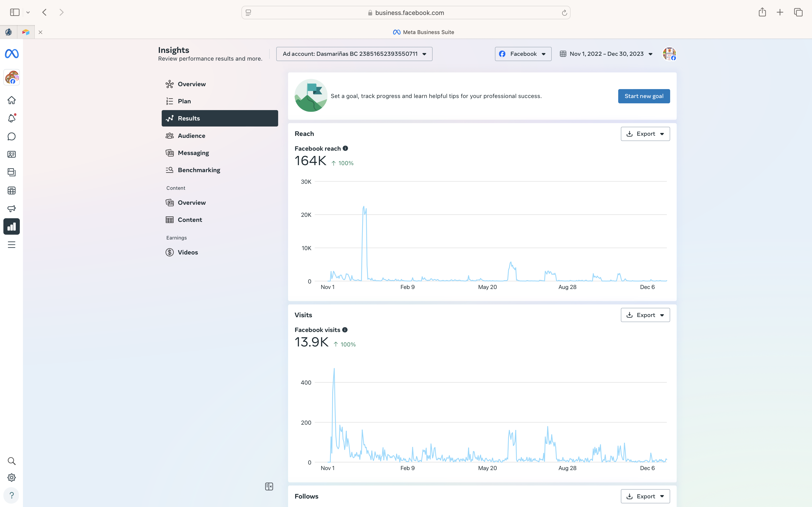Open the Search magnifier icon in sidebar

[x=11, y=461]
